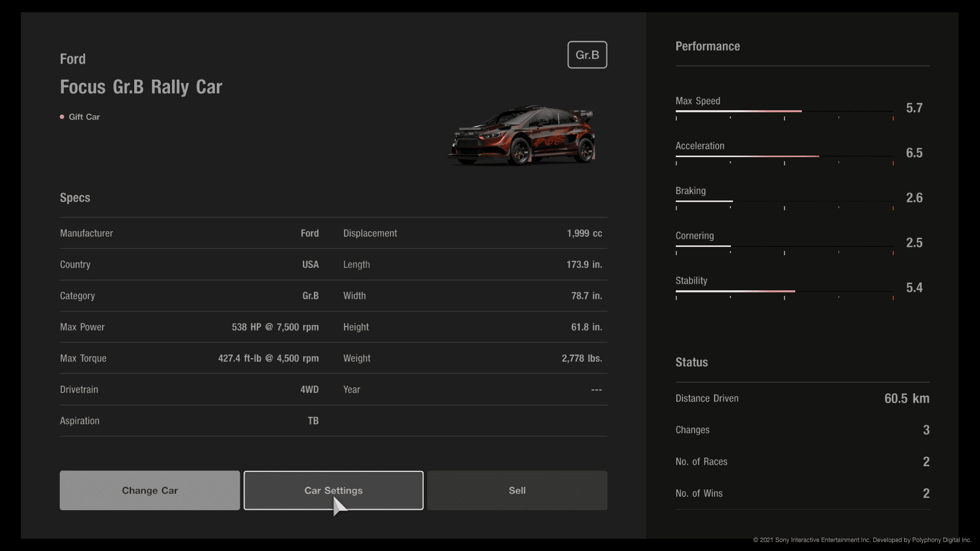
Task: Click the Gift Car red dot indicator
Action: point(62,117)
